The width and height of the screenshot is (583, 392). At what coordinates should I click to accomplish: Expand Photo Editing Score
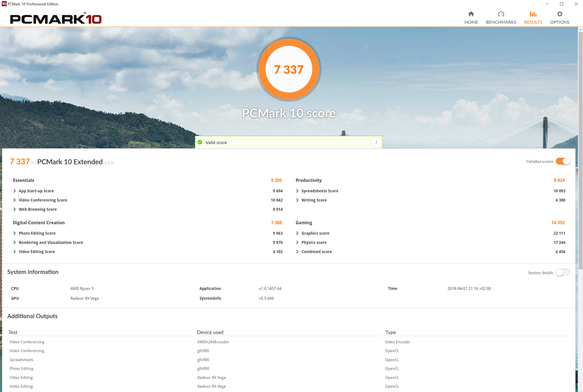14,233
